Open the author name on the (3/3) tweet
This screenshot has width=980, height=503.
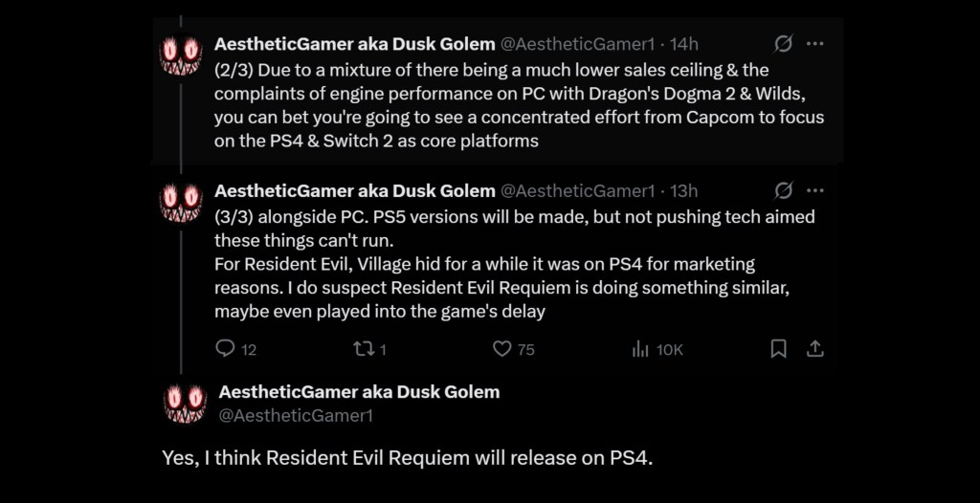(355, 191)
